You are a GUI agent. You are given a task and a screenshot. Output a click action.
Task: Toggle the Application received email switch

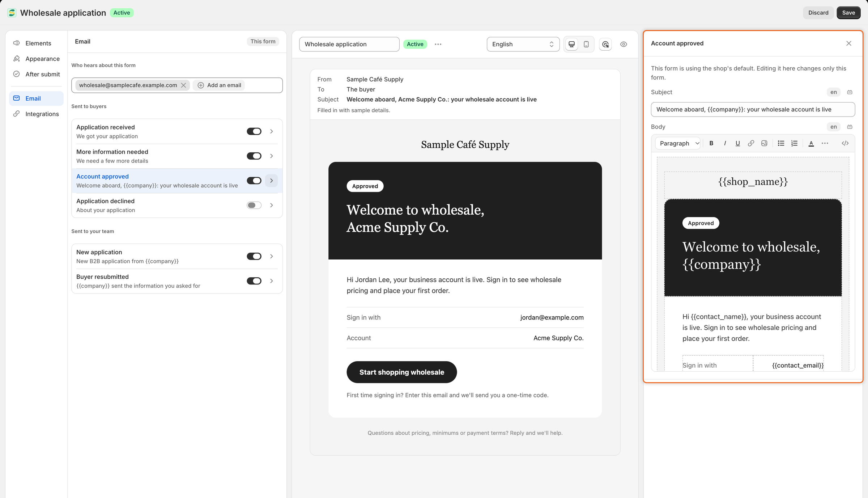tap(254, 131)
